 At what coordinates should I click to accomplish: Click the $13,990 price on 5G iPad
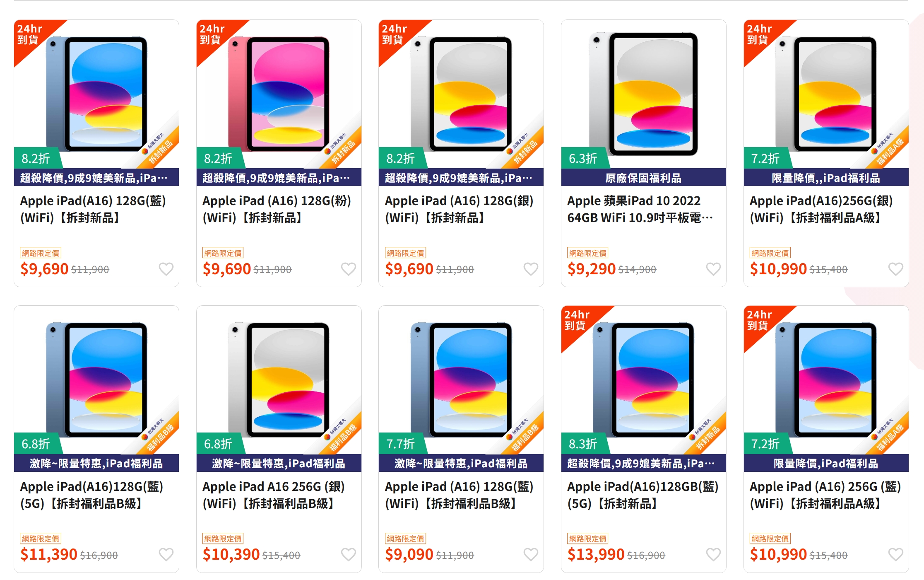coord(596,554)
